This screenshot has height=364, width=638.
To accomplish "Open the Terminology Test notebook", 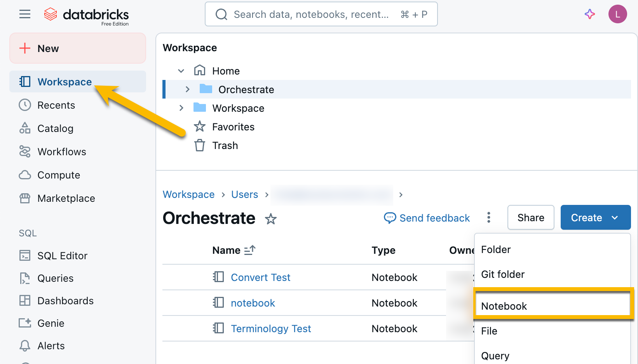I will [x=271, y=329].
